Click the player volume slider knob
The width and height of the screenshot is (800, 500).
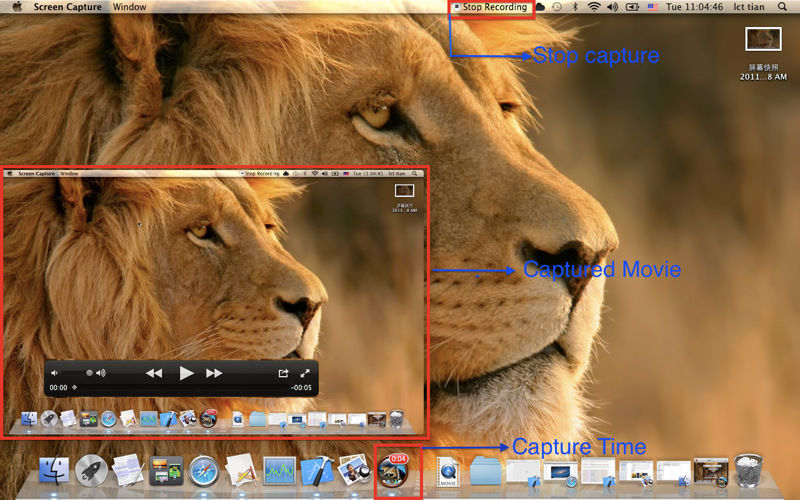(89, 373)
